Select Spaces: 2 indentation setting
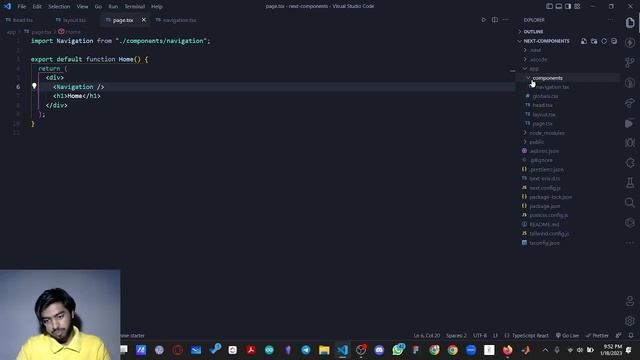Viewport: 640px width, 360px height. (456, 335)
